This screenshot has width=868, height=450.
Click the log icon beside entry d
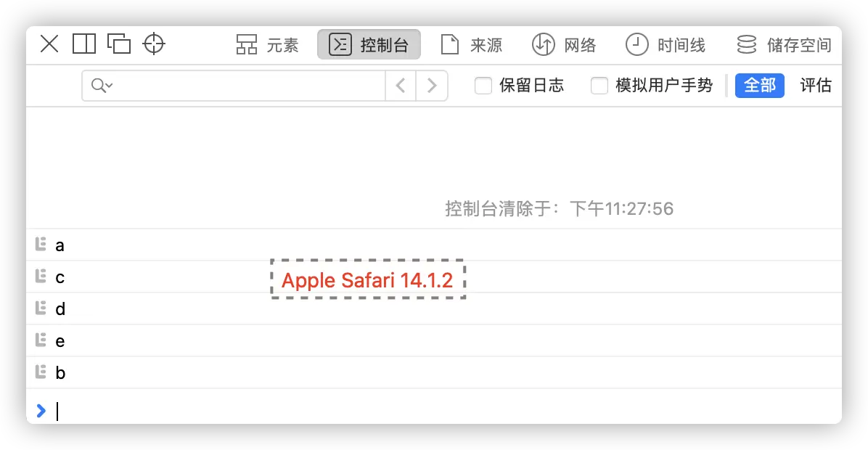(x=41, y=308)
